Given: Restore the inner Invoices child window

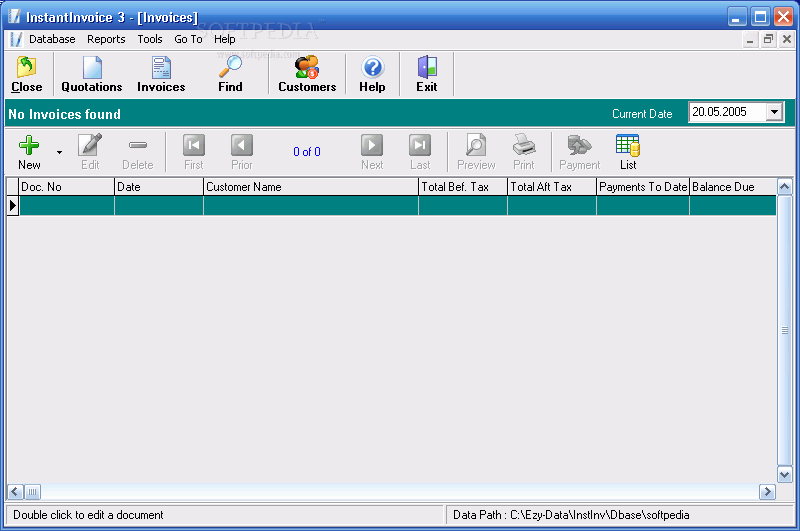Looking at the screenshot, I should 768,40.
